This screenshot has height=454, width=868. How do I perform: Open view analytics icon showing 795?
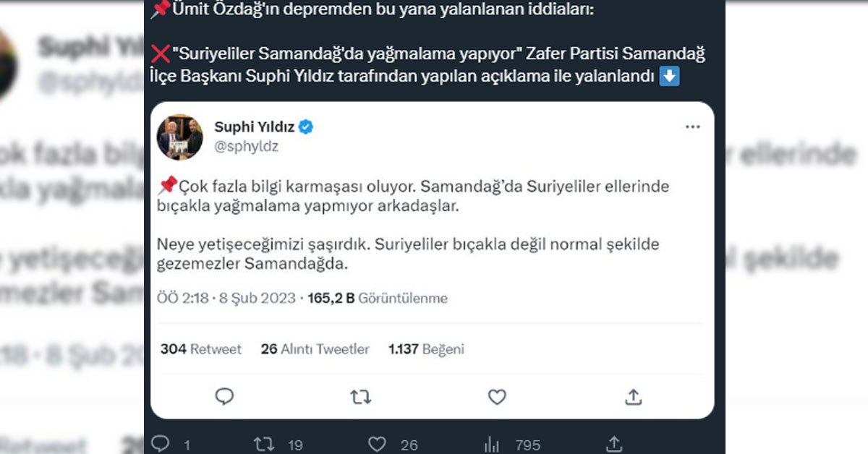point(492,443)
